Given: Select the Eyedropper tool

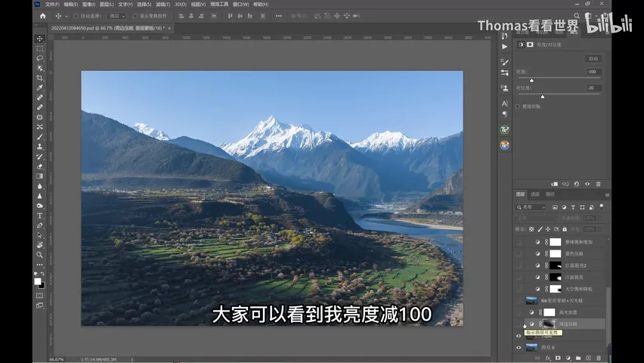Looking at the screenshot, I should 40,88.
